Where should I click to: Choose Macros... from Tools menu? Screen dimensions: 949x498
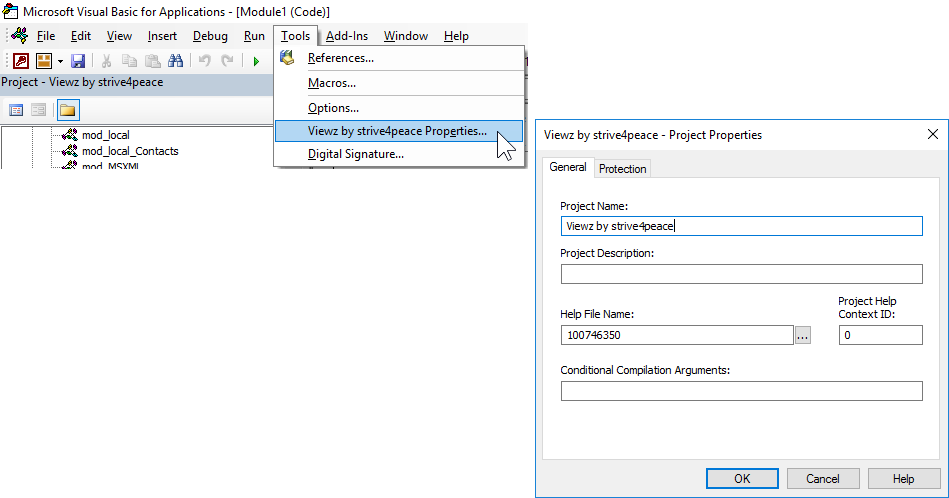pyautogui.click(x=399, y=83)
